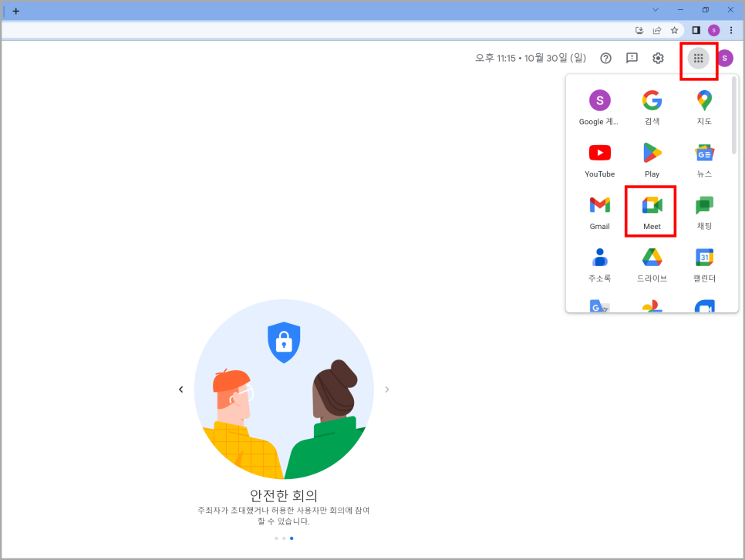
Task: Open Meet from the apps panel
Action: (652, 212)
